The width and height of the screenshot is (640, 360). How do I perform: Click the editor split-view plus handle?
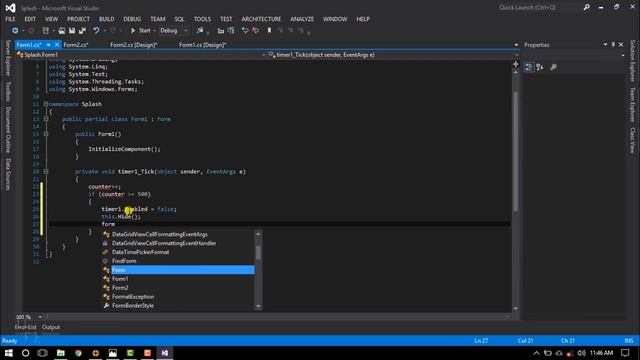(x=516, y=64)
